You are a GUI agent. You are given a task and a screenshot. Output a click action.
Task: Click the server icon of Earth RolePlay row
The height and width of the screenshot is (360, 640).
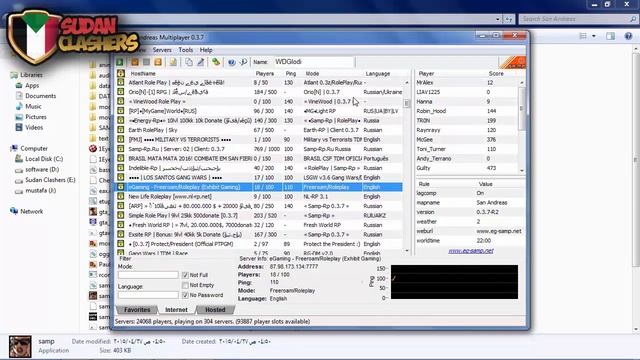tap(121, 130)
